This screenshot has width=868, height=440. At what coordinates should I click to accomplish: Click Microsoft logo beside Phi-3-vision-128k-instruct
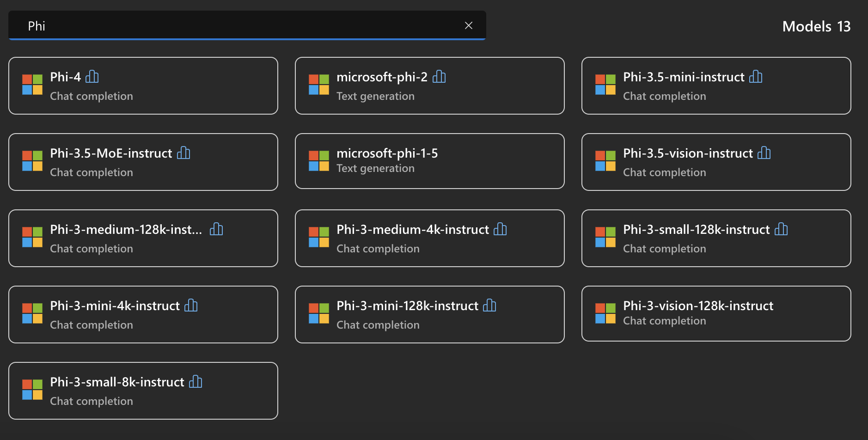pos(605,313)
